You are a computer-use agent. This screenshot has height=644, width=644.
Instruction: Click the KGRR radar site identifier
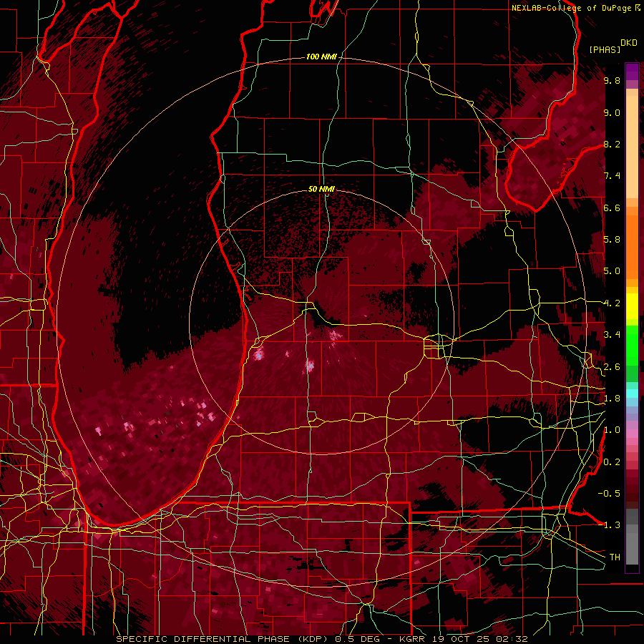click(x=413, y=639)
